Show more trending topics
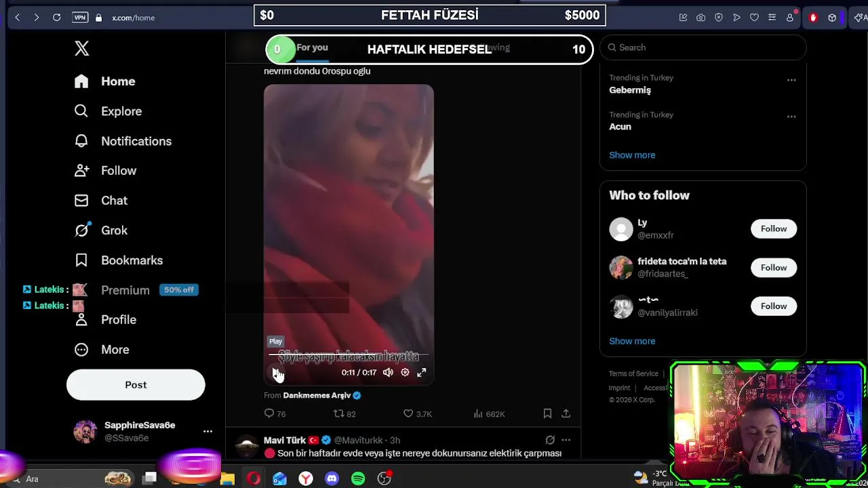Screen dimensions: 868x488 (x=632, y=155)
